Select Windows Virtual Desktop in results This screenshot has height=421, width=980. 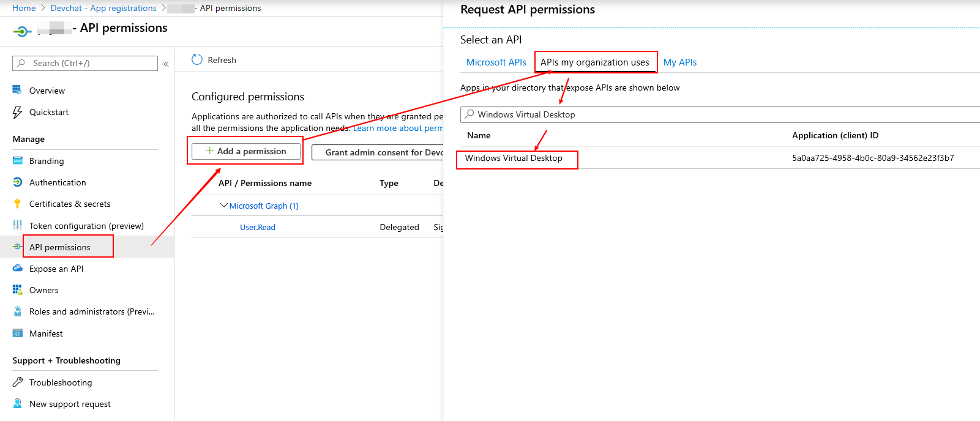pos(514,158)
